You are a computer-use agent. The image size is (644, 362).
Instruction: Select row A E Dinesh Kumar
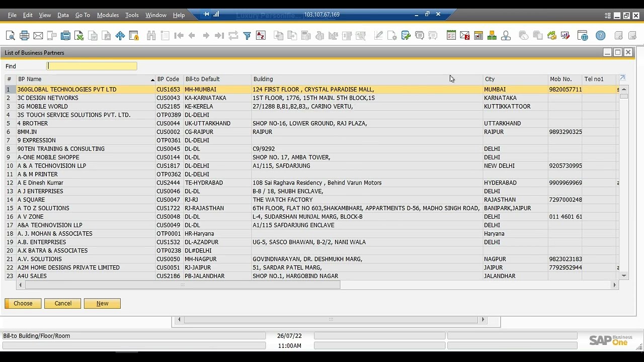[312, 183]
